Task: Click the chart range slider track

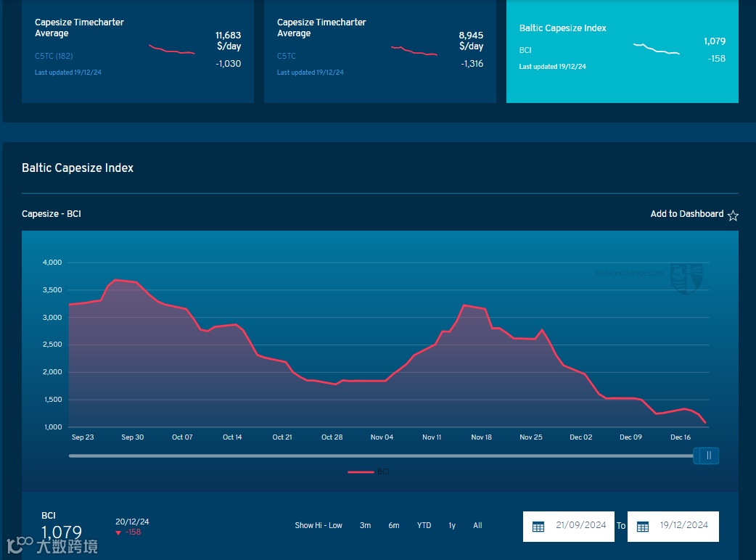Action: 381,456
